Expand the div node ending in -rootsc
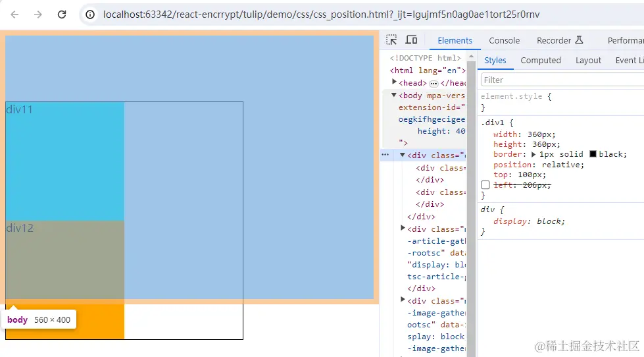 (403, 228)
